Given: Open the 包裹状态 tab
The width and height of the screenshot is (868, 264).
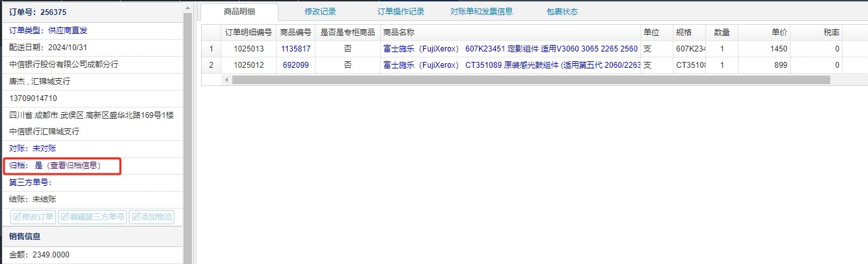Looking at the screenshot, I should coord(562,12).
